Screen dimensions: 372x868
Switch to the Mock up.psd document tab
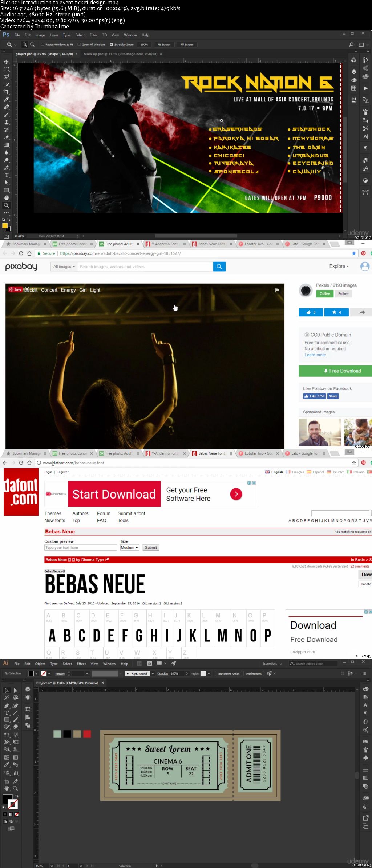(x=121, y=54)
